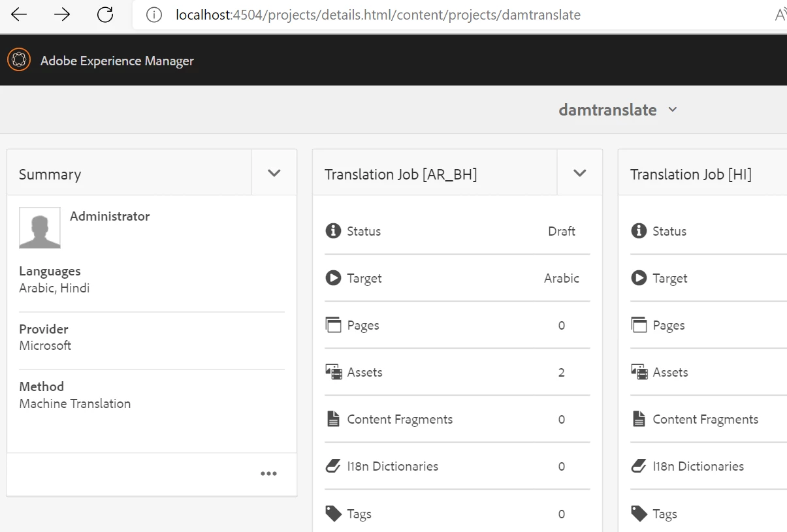The image size is (787, 532).
Task: Click the Assets count 2
Action: [x=562, y=373]
